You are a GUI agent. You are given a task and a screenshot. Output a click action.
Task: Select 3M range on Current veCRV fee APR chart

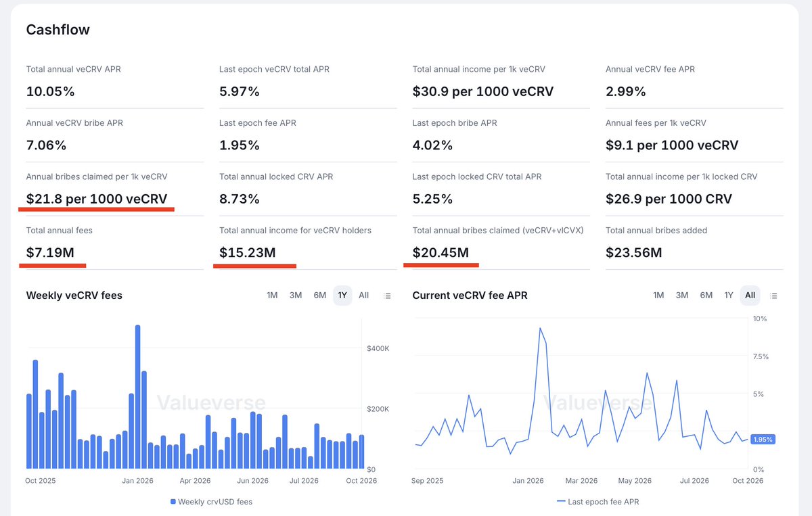(682, 296)
